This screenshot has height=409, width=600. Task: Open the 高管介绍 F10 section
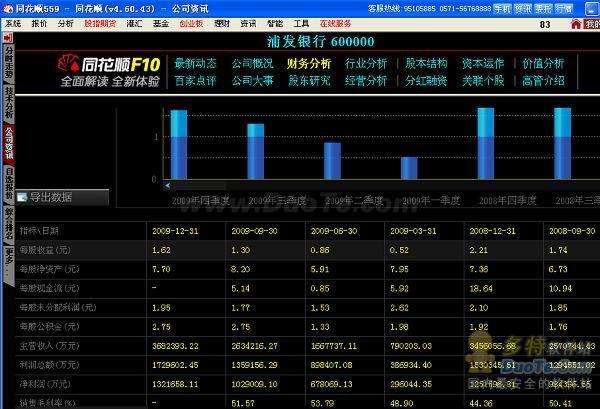[x=543, y=81]
